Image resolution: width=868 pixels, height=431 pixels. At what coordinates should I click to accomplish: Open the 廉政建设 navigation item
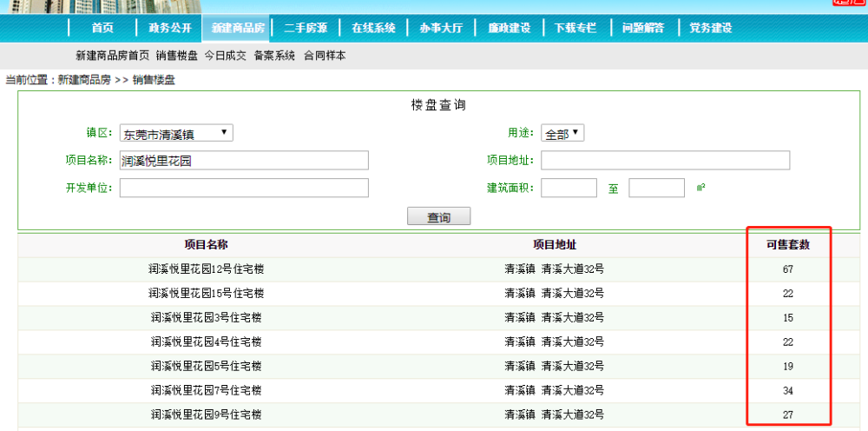click(x=510, y=29)
